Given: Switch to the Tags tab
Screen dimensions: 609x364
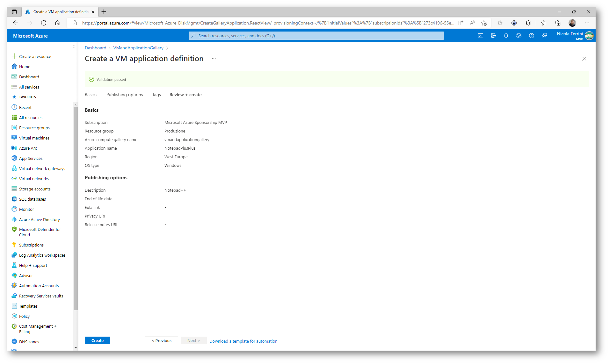Looking at the screenshot, I should click(156, 95).
